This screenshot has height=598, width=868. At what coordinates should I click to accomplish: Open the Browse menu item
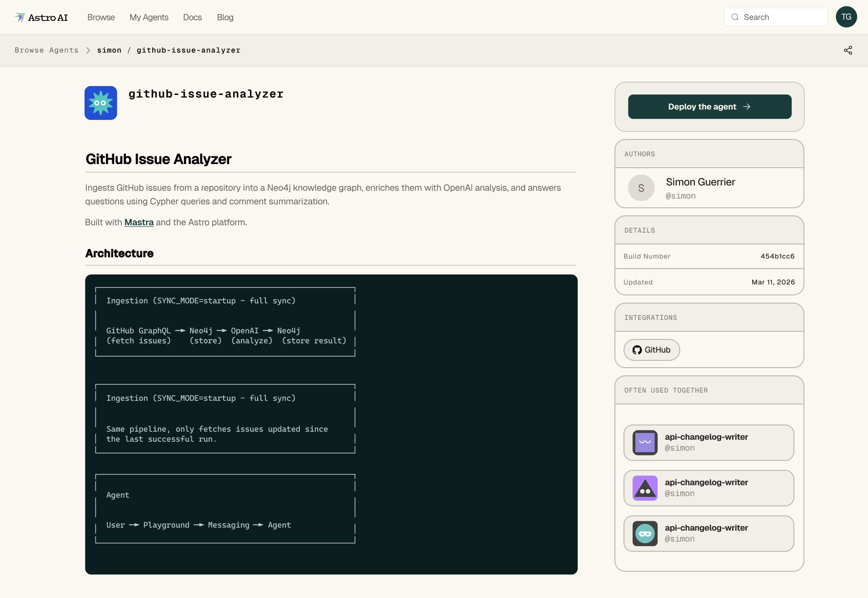[101, 17]
